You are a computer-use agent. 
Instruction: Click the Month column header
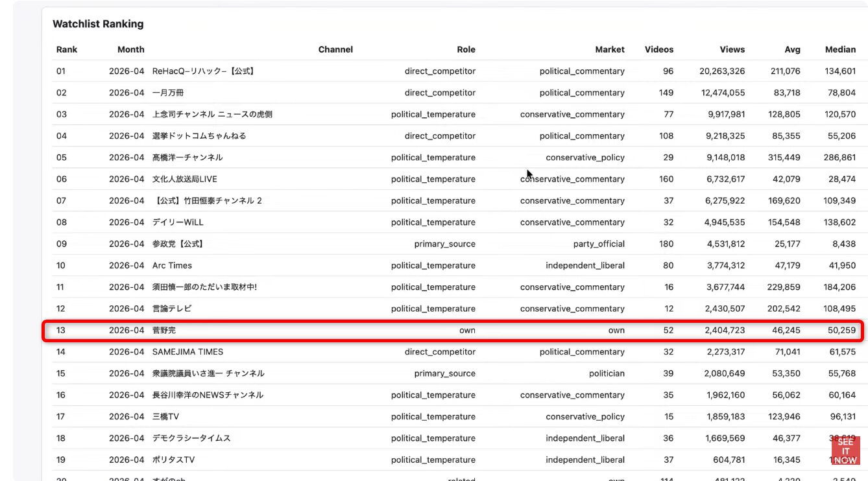(x=131, y=49)
